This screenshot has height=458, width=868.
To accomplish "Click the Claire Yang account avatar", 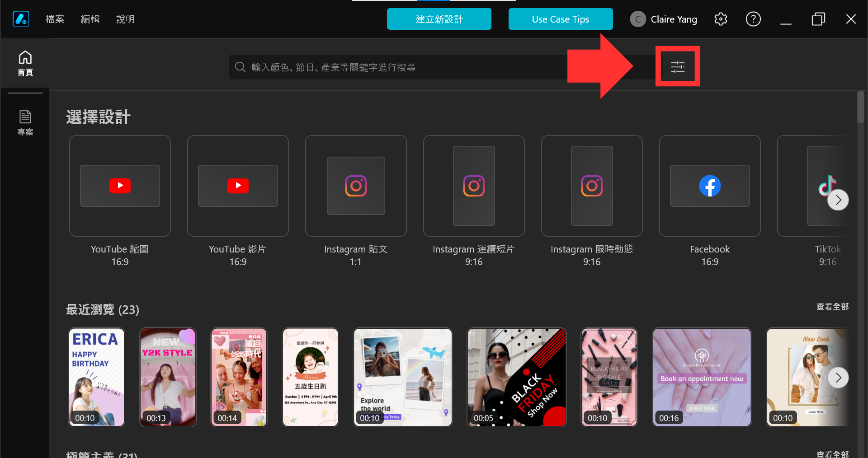I will click(x=638, y=19).
